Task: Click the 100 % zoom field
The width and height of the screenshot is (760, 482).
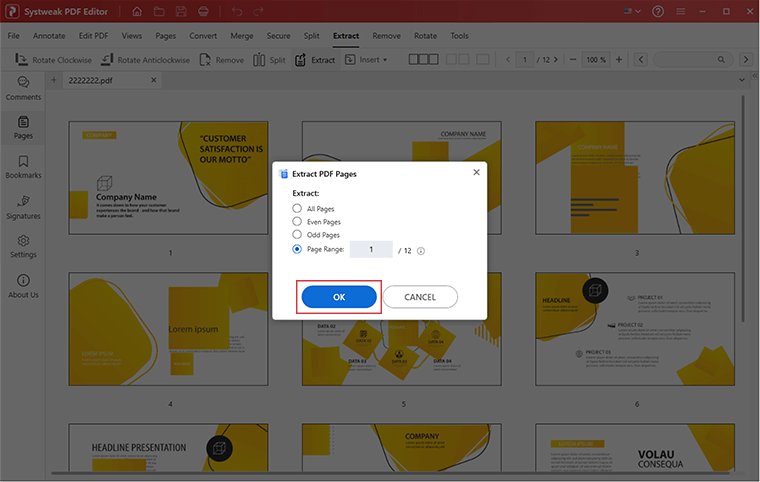Action: [596, 60]
